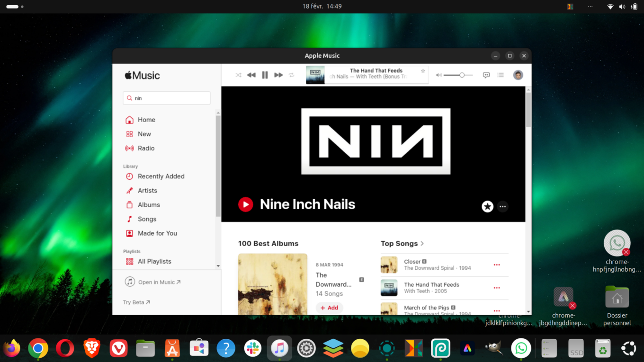Open the account profile avatar
The image size is (644, 362).
point(518,75)
